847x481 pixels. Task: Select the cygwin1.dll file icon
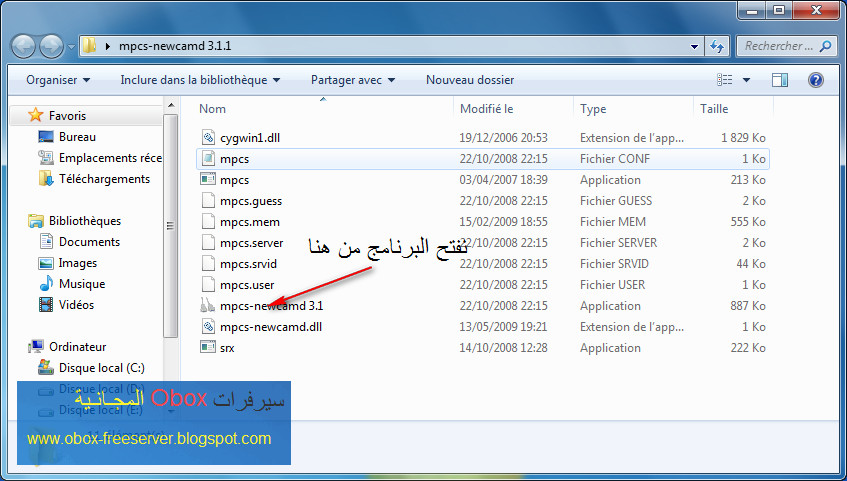208,137
